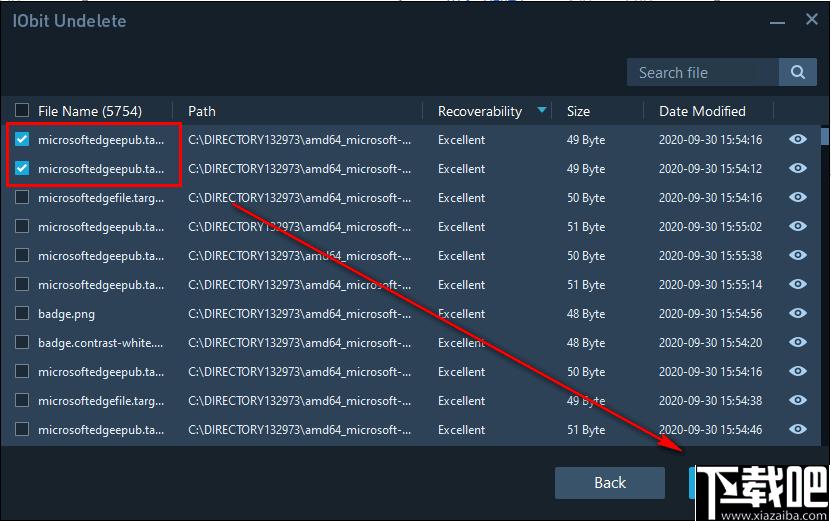The image size is (831, 521).
Task: Click date cell 2020-09-30 15:54:56
Action: click(x=710, y=314)
